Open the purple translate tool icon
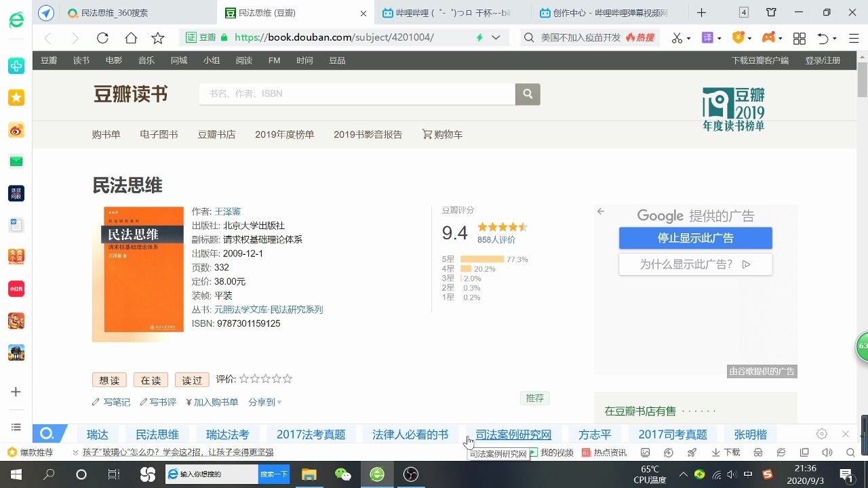This screenshot has height=488, width=868. (x=707, y=38)
